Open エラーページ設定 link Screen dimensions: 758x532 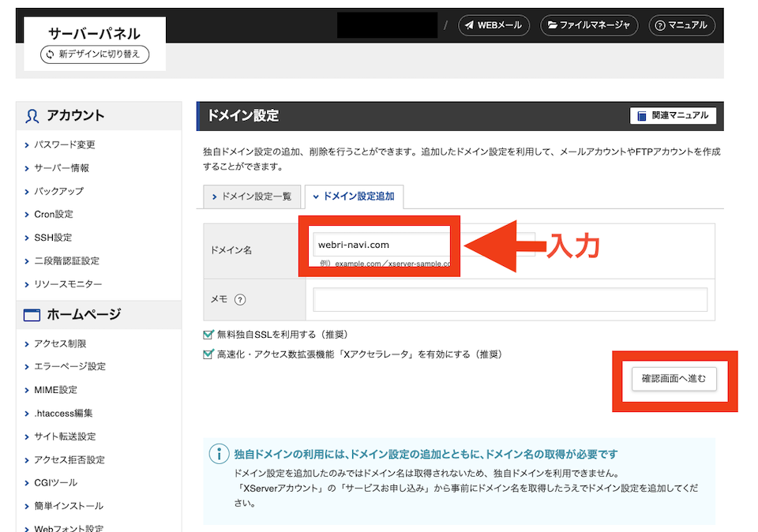coord(69,366)
